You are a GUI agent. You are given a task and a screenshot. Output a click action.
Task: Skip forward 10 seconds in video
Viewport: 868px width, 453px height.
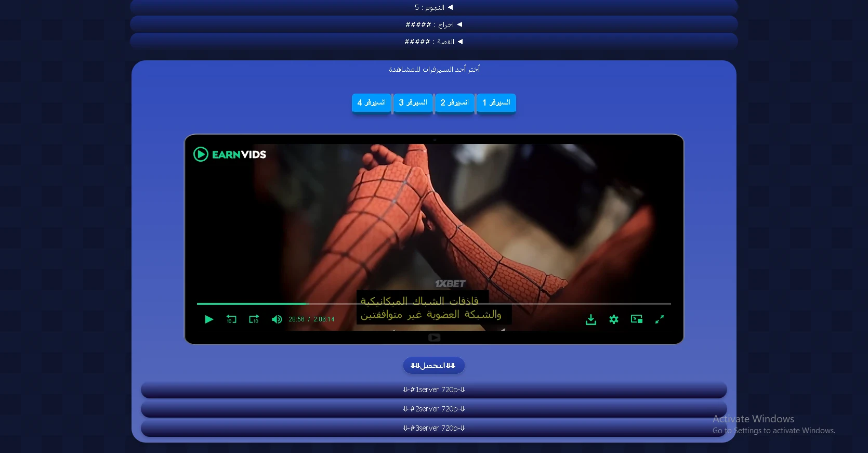coord(254,319)
